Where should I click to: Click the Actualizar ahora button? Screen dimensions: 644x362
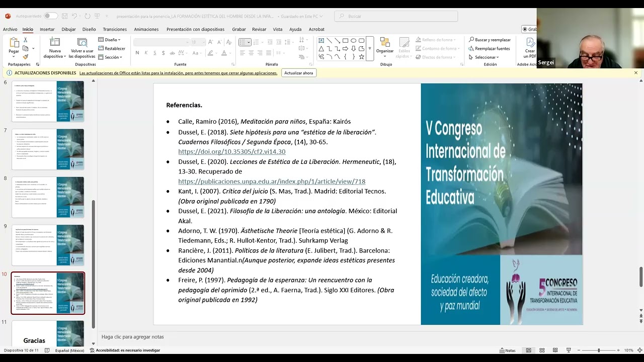[299, 73]
